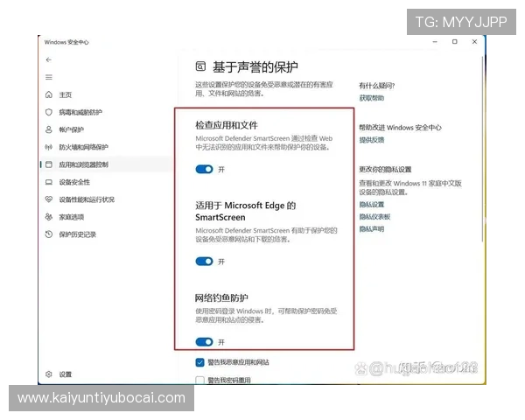Click the 有什么疑问? text
This screenshot has height=420, width=525.
point(377,86)
